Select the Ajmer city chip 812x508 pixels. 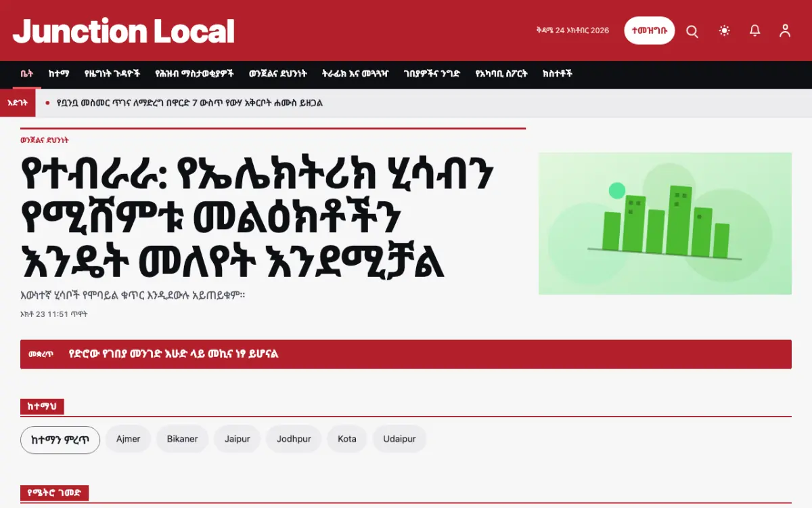[x=129, y=439]
